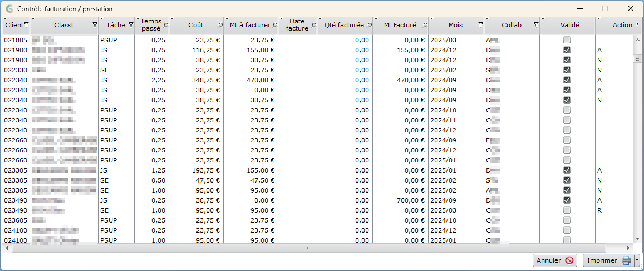The height and width of the screenshot is (271, 644).
Task: Open the Client header menu triangle
Action: click(6, 19)
